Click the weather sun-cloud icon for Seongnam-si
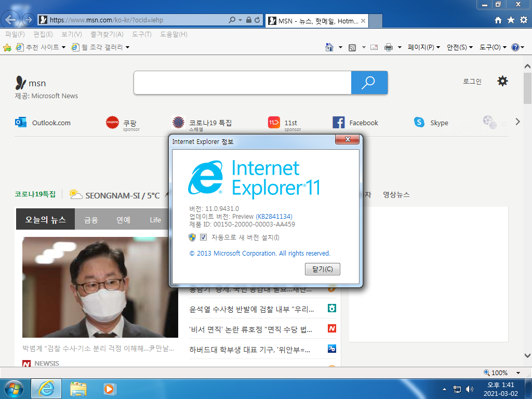532x399 pixels. [x=76, y=194]
